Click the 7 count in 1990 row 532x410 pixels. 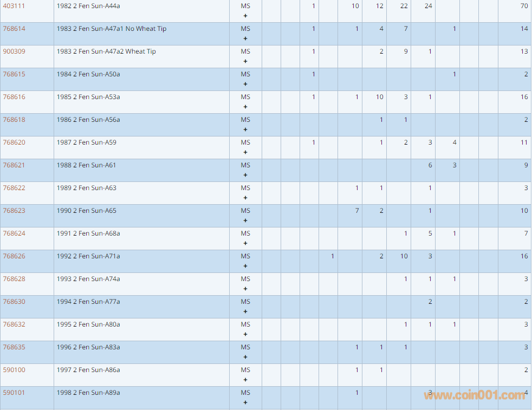click(x=357, y=211)
